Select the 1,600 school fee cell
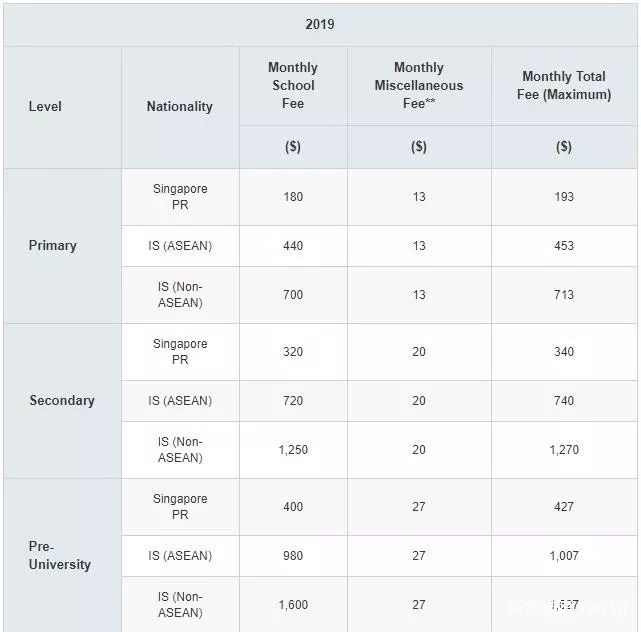Image resolution: width=641 pixels, height=632 pixels. click(293, 605)
